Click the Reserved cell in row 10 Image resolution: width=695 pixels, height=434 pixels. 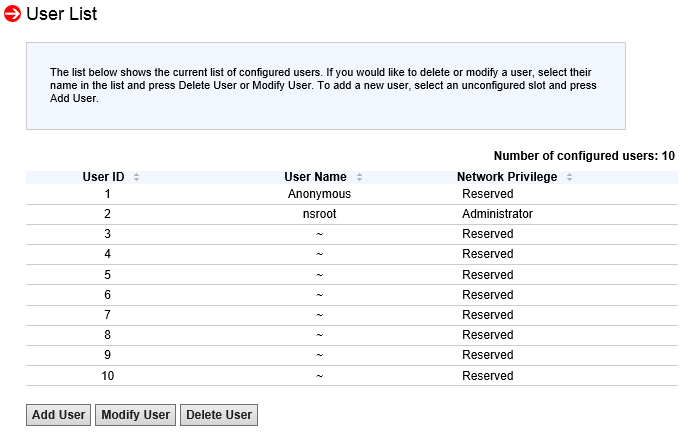click(x=488, y=376)
